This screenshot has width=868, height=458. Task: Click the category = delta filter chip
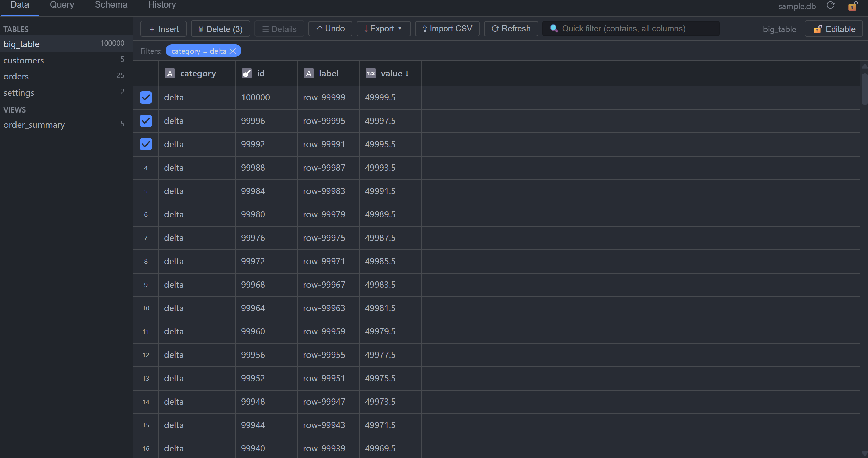click(203, 51)
